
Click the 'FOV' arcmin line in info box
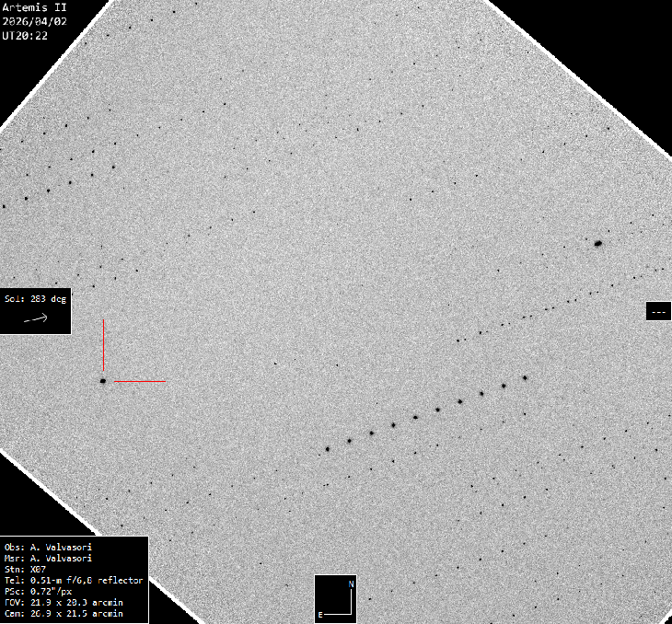click(64, 602)
